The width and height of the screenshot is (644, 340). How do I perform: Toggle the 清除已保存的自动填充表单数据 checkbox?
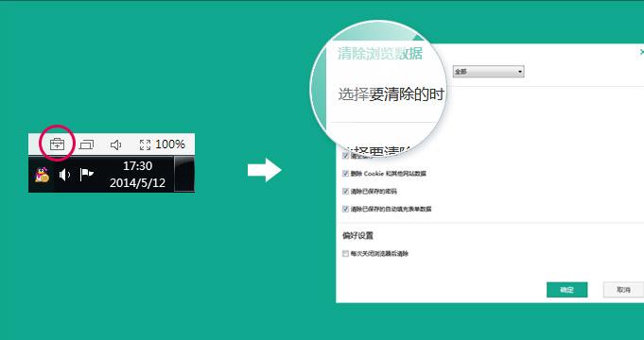[345, 209]
